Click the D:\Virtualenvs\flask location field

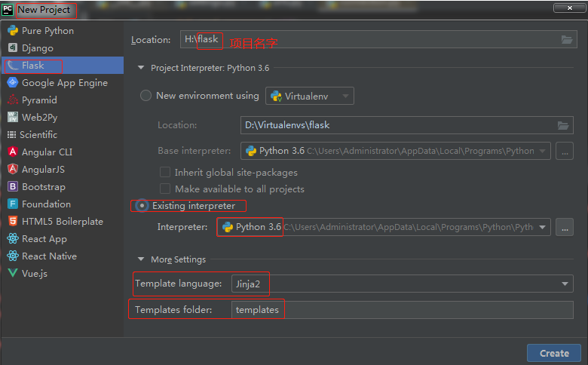407,125
